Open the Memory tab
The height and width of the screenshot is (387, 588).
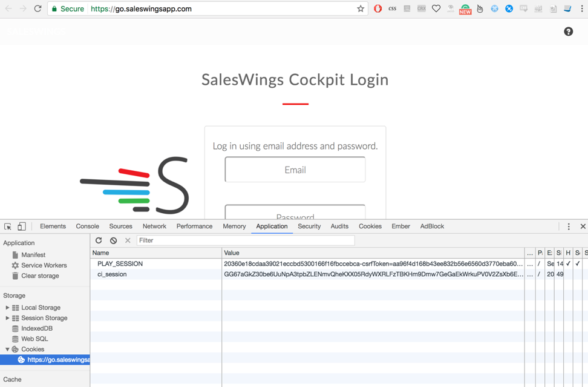(x=234, y=227)
